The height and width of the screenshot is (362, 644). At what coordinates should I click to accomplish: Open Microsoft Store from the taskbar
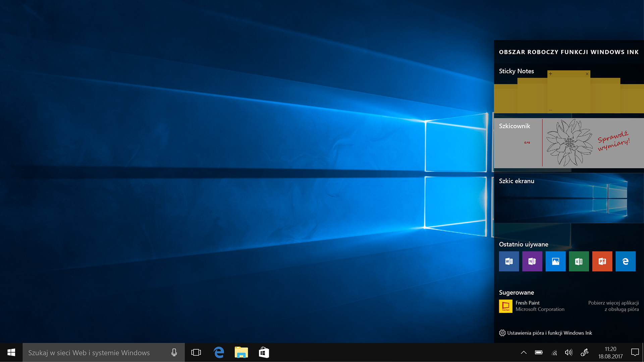(264, 352)
